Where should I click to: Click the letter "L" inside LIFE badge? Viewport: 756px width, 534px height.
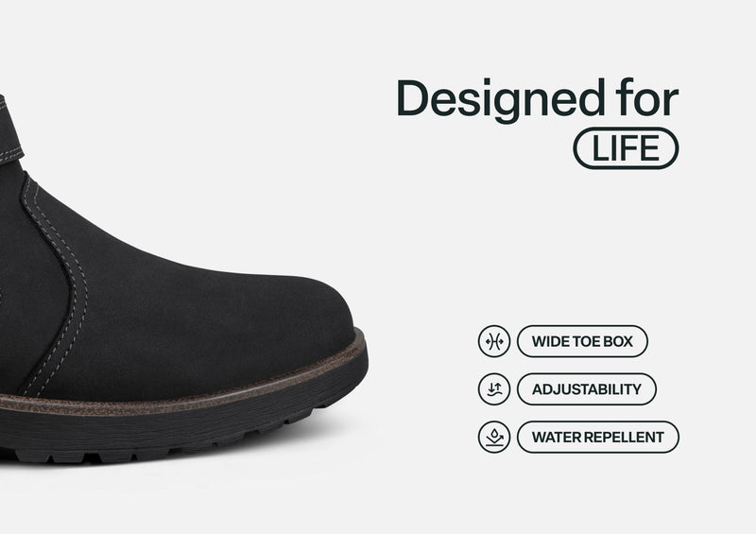pyautogui.click(x=599, y=148)
